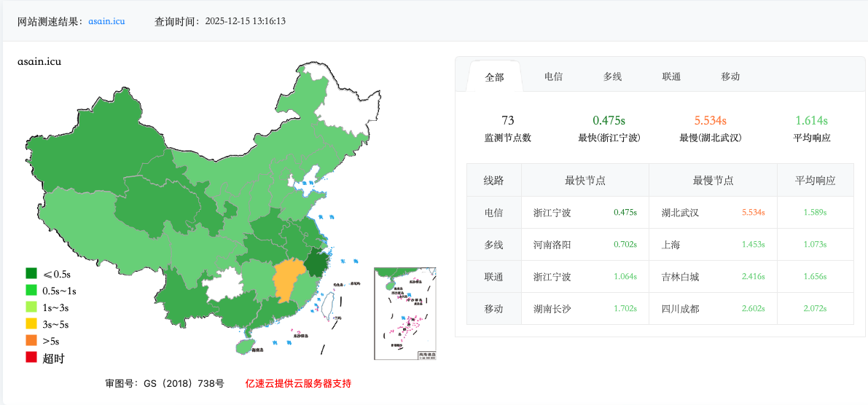Switch to the 联通 tab

671,76
